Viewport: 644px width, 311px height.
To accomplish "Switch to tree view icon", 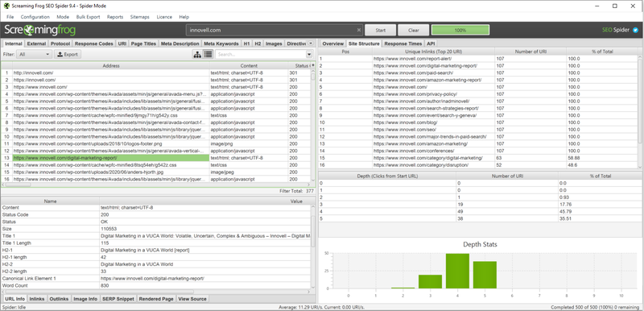I will tap(197, 54).
